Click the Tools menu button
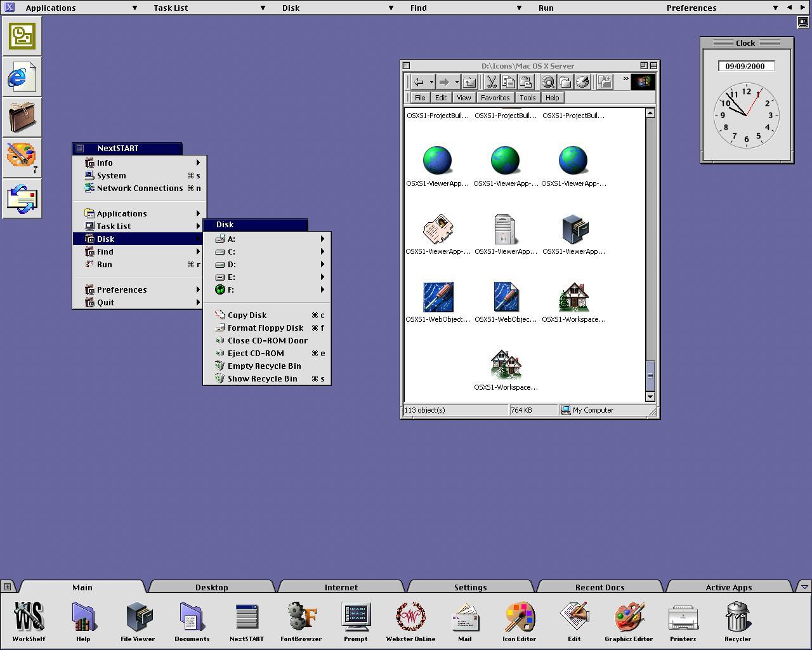 (x=527, y=98)
